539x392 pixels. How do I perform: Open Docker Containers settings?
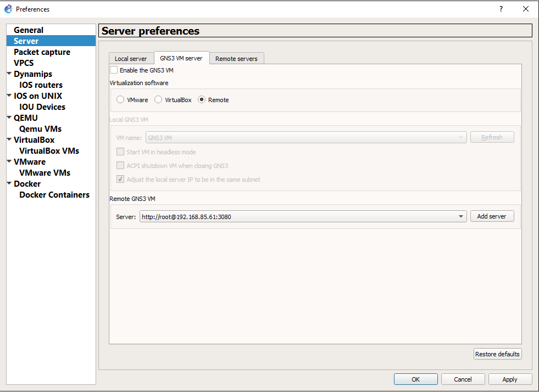point(54,195)
